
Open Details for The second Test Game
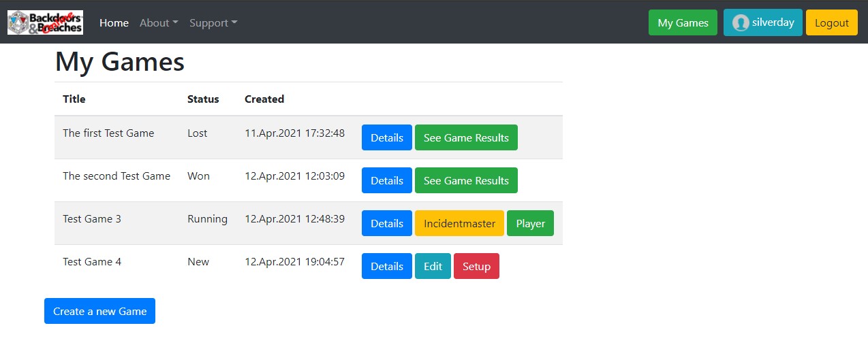coord(386,180)
